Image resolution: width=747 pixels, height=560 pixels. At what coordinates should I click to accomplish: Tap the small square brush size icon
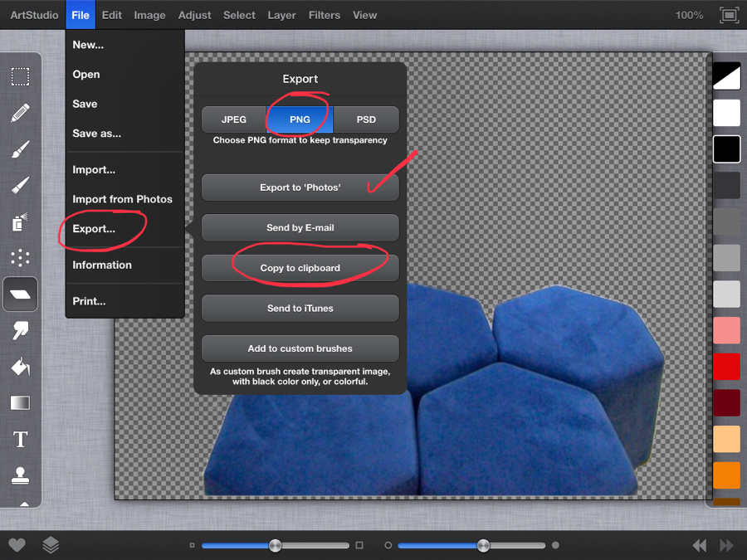click(192, 545)
